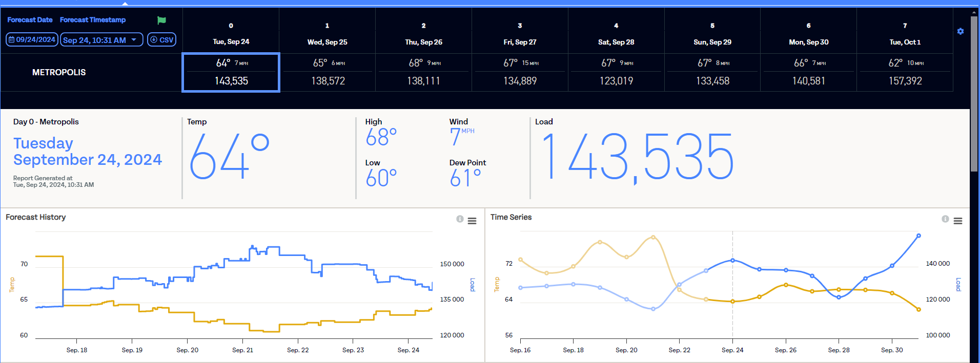Screen dimensions: 980x363
Task: Click the Sep. 24 dashed marker data point
Action: (732, 260)
